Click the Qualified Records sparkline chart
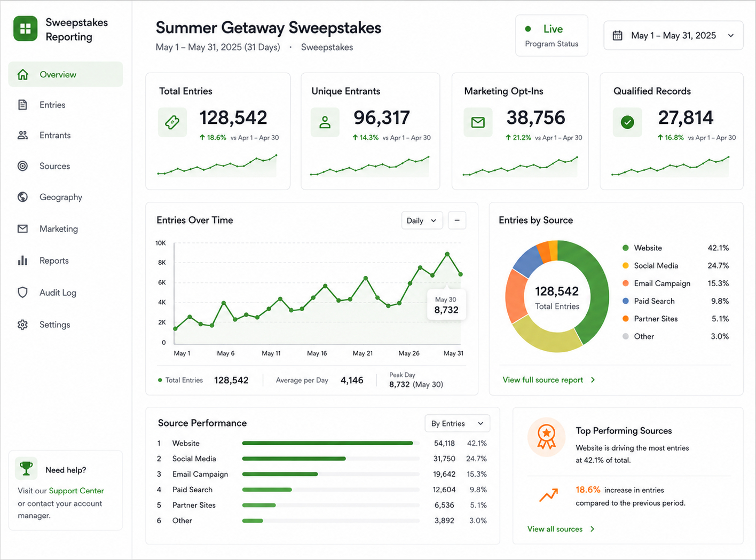The height and width of the screenshot is (560, 756). coord(670,166)
